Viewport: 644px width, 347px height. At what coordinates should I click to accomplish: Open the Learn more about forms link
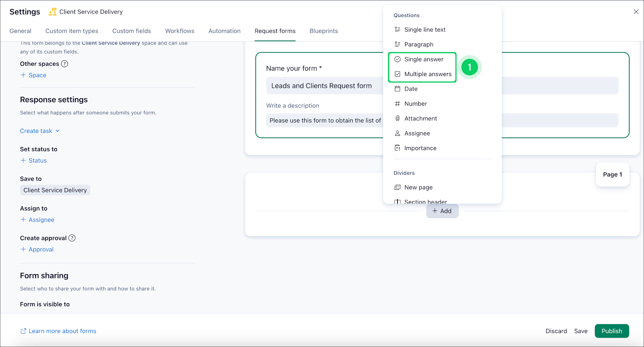click(62, 331)
